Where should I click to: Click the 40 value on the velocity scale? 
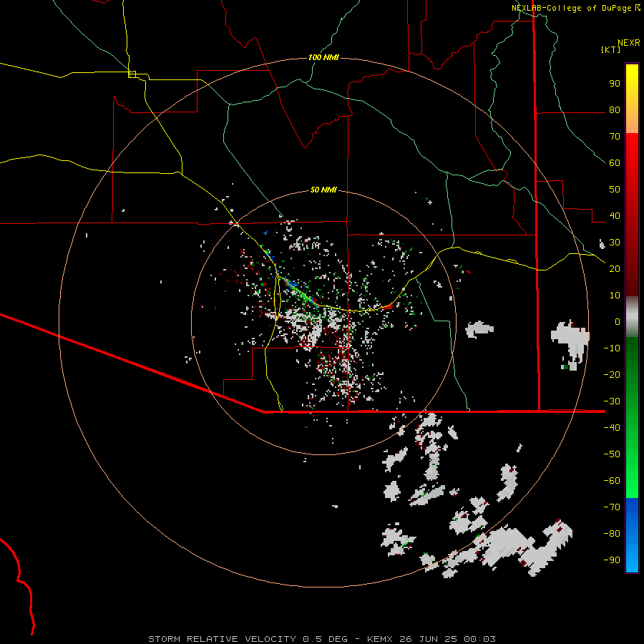coord(615,215)
